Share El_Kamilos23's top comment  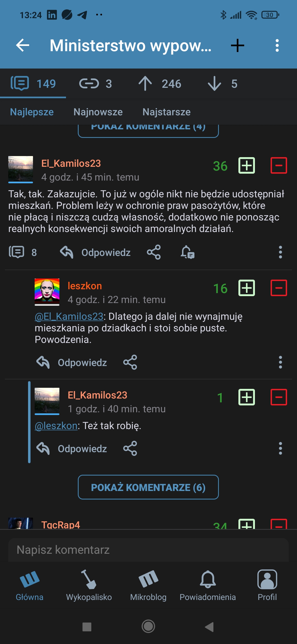pyautogui.click(x=154, y=252)
